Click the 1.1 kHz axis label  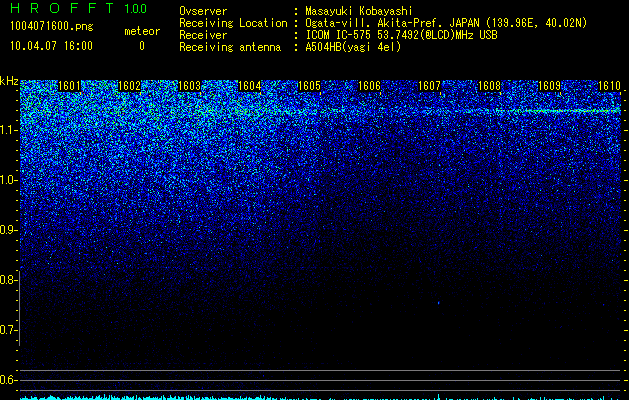(8, 130)
